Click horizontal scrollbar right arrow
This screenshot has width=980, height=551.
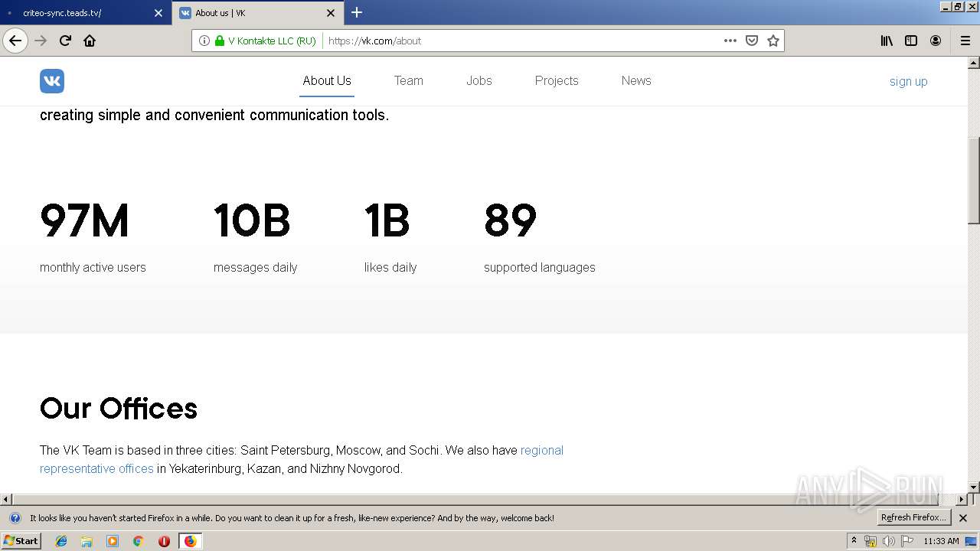click(x=962, y=499)
